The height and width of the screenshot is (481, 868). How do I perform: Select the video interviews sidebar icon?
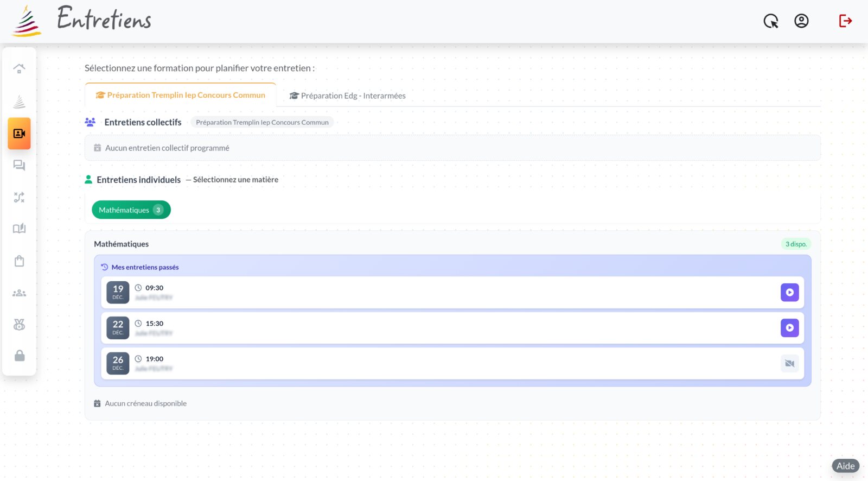(19, 134)
